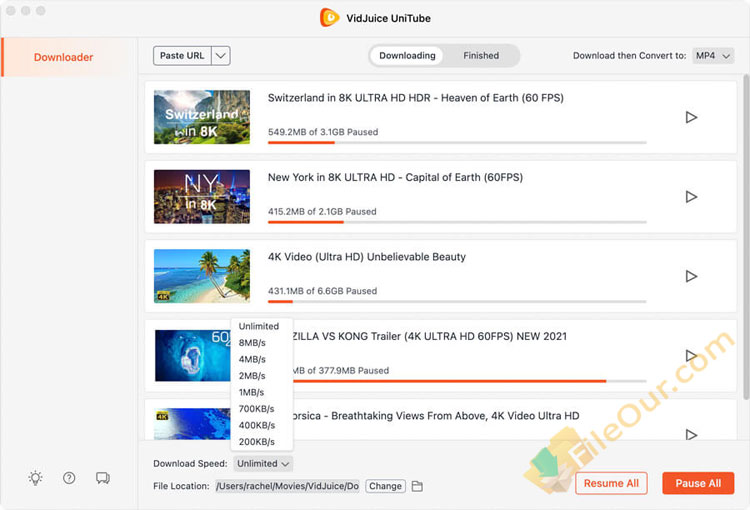Click the Change file location button

385,486
